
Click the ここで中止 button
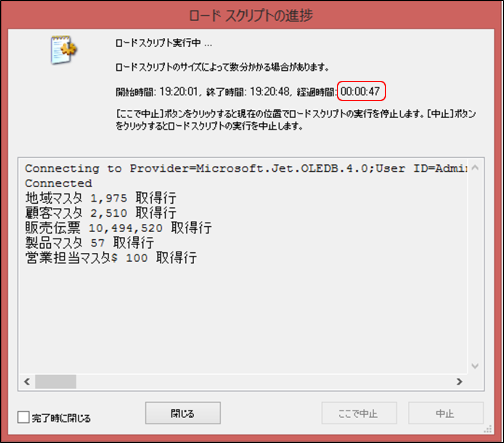click(359, 413)
